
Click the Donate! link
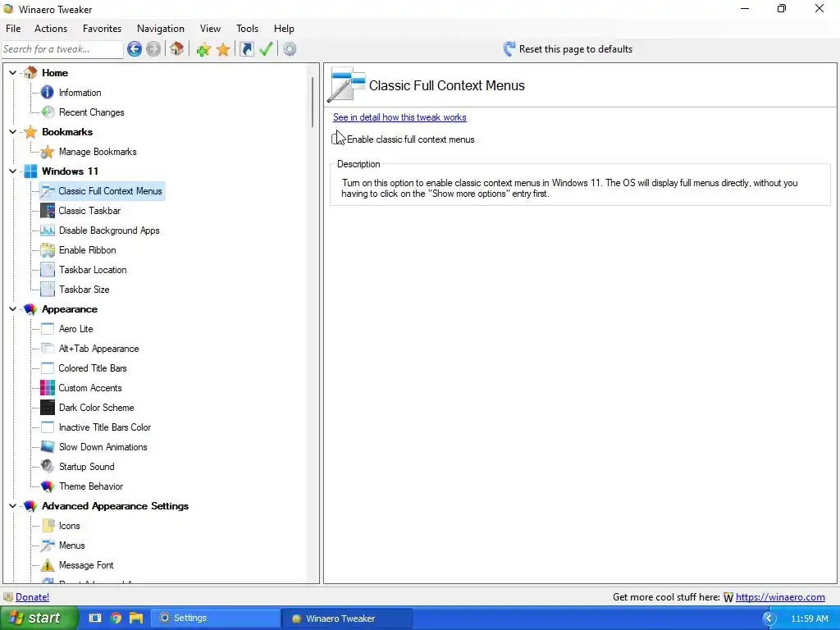[x=32, y=597]
